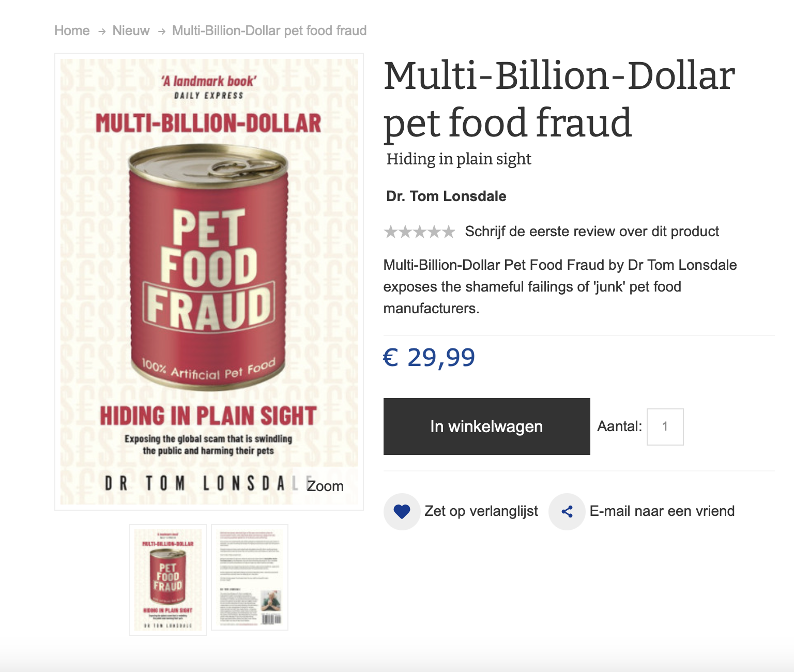Select the back cover thumbnail

(x=250, y=577)
